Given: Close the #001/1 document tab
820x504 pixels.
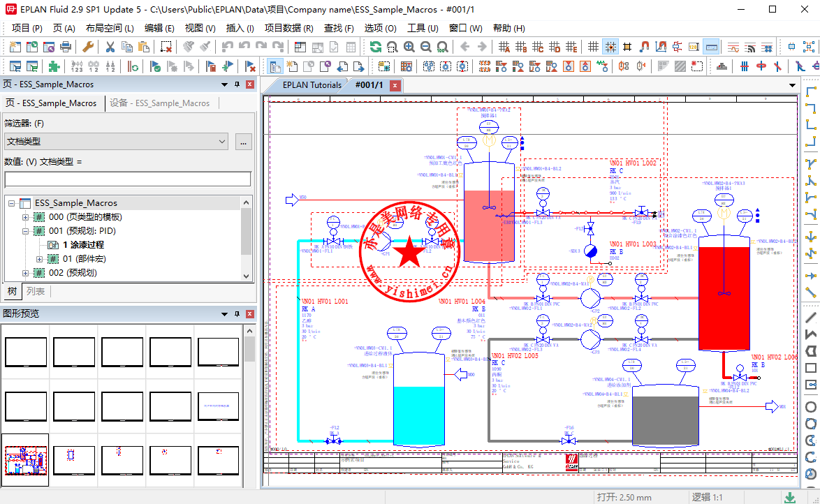Looking at the screenshot, I should tap(395, 85).
